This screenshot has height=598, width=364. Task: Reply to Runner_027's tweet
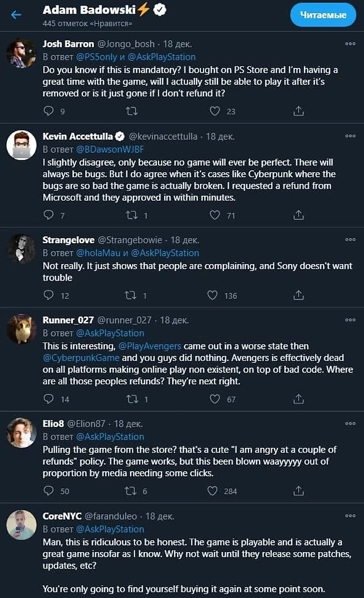[x=48, y=399]
